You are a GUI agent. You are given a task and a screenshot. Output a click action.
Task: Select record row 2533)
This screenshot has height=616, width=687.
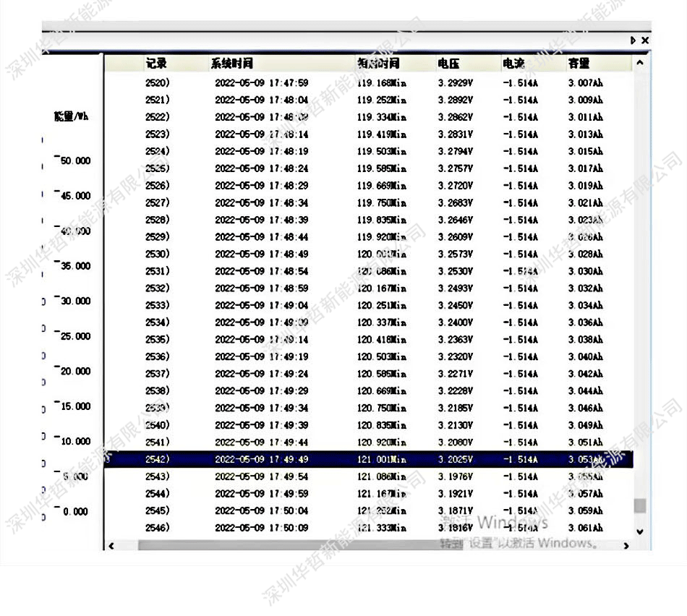tap(369, 305)
